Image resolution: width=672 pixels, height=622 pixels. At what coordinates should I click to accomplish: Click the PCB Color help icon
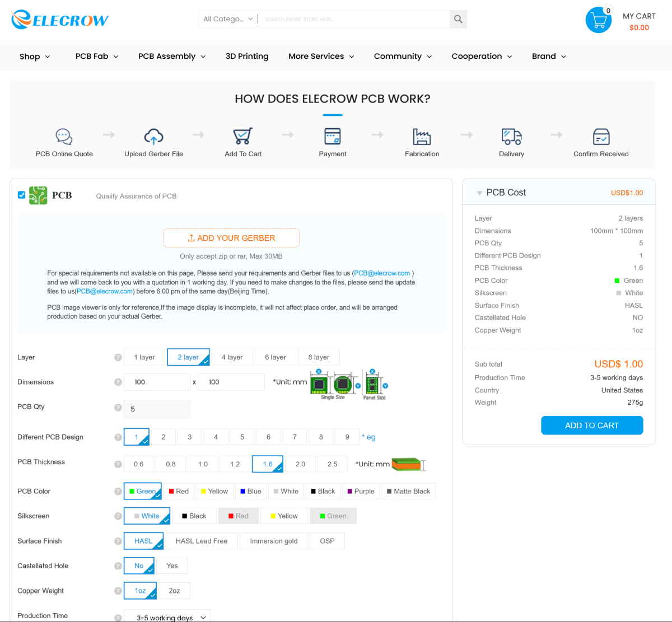[118, 492]
